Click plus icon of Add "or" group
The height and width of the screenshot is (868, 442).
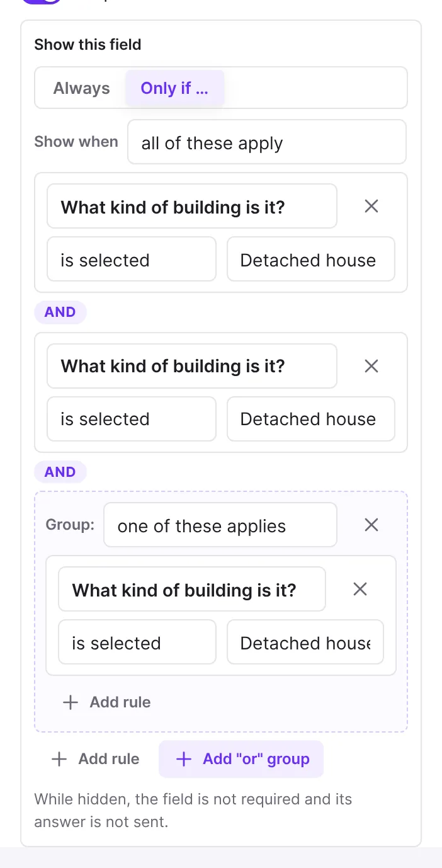(x=184, y=759)
